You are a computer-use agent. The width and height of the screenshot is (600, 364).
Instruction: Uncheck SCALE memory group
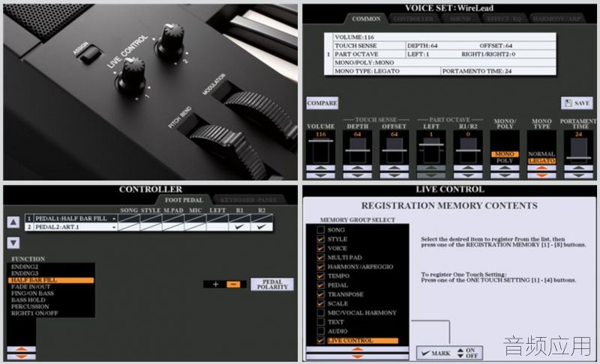321,303
